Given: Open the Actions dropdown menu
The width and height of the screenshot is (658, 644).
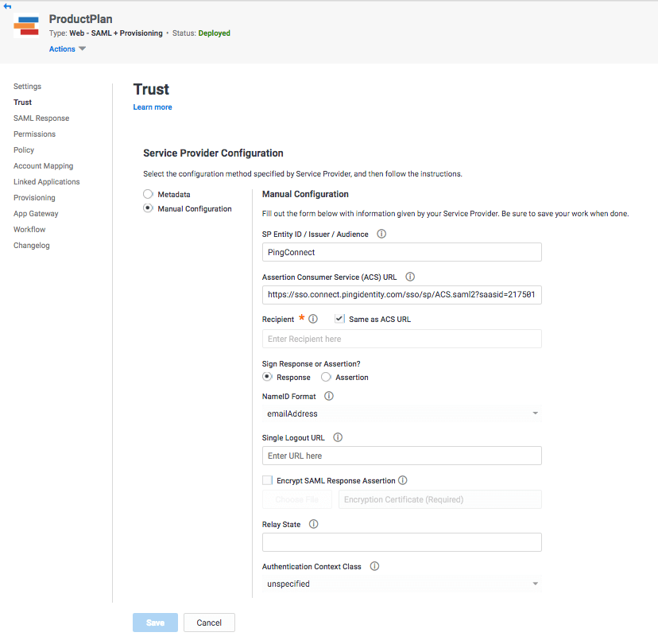Looking at the screenshot, I should pos(67,48).
